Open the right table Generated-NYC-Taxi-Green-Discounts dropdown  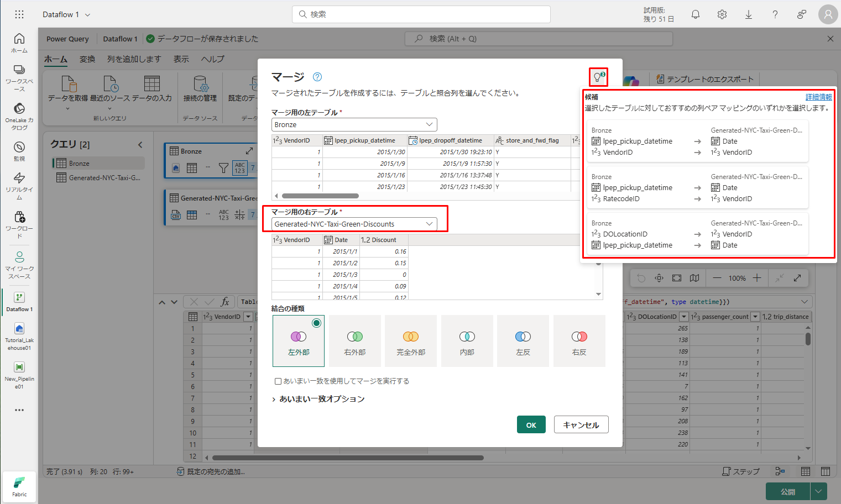click(x=354, y=224)
